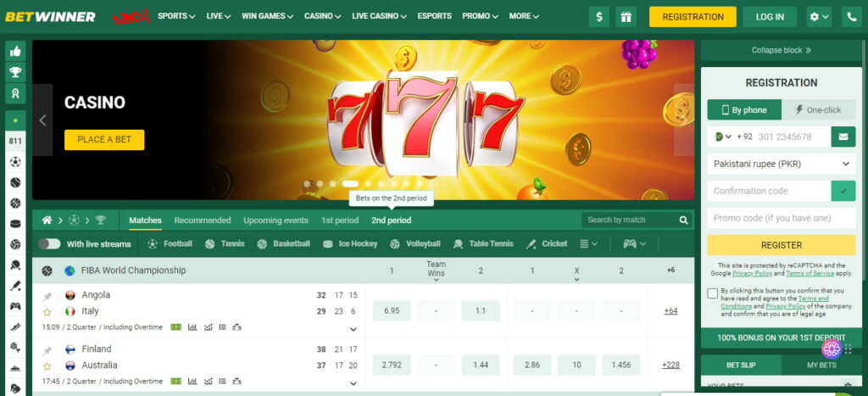The height and width of the screenshot is (396, 868).
Task: Open the dollar deposit icon
Action: [x=599, y=17]
